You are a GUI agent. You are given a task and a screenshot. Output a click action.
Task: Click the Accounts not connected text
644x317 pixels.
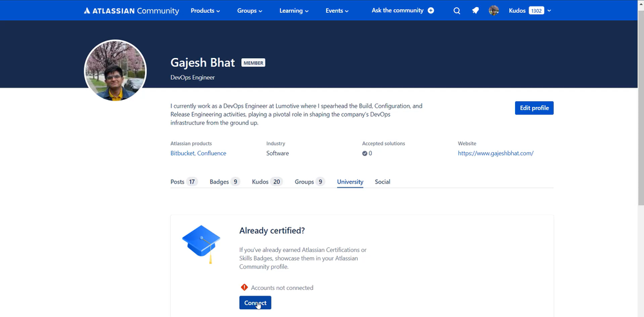pyautogui.click(x=282, y=288)
